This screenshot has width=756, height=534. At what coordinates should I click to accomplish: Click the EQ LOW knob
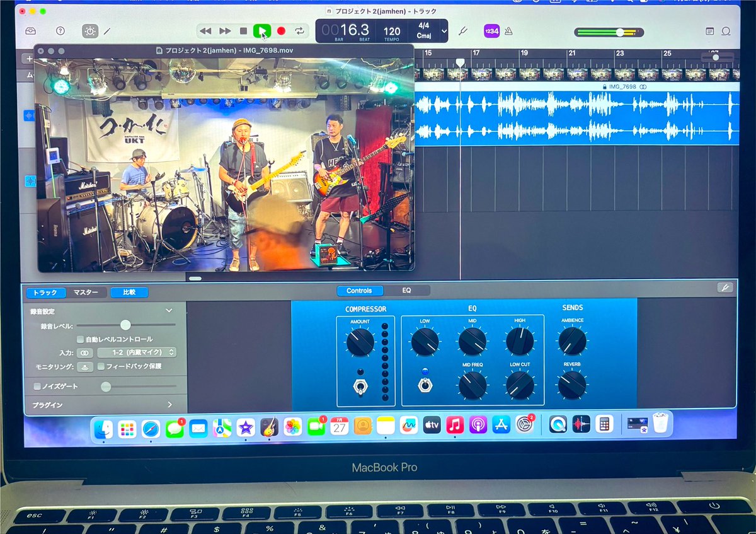pyautogui.click(x=425, y=342)
